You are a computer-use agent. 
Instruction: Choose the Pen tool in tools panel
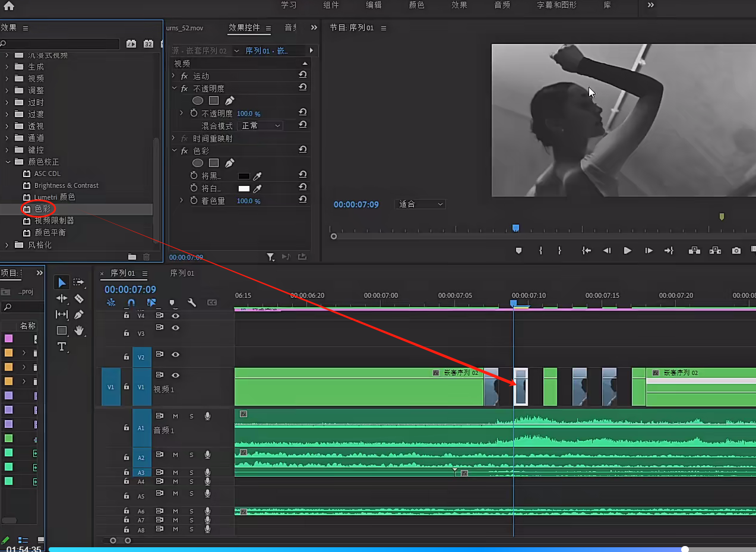point(79,314)
